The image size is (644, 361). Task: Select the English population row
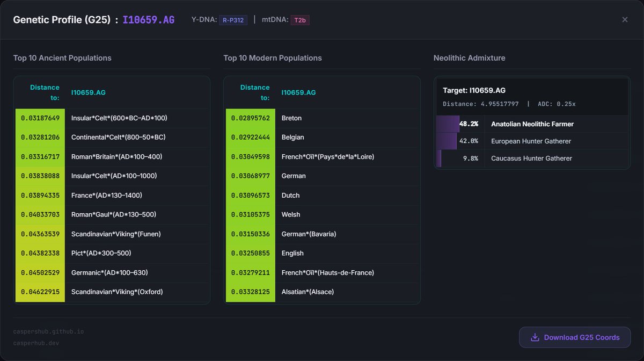click(322, 254)
